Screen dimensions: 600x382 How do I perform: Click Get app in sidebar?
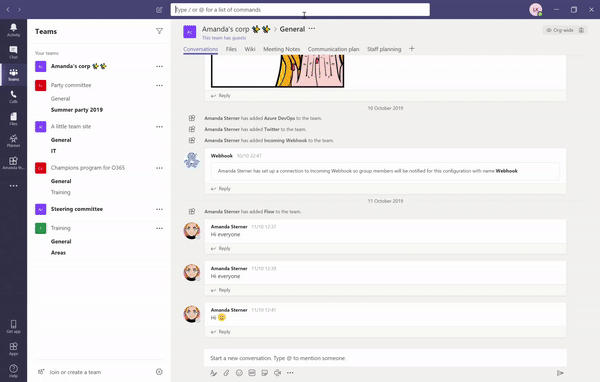click(x=13, y=326)
